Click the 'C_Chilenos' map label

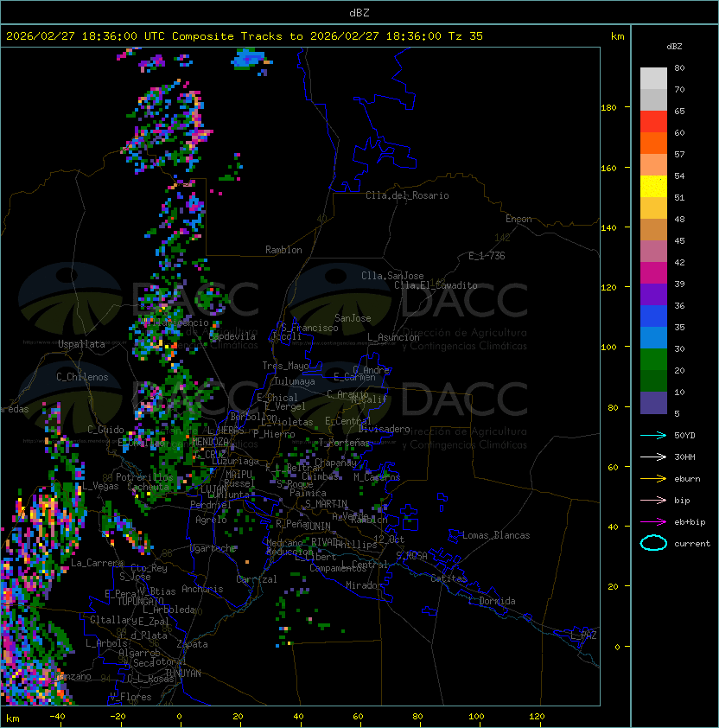[82, 377]
